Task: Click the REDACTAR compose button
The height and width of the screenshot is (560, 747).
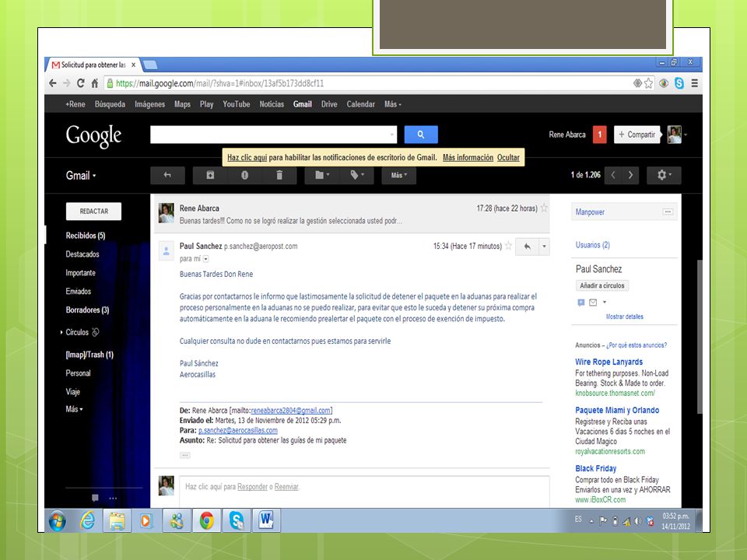Action: [94, 212]
